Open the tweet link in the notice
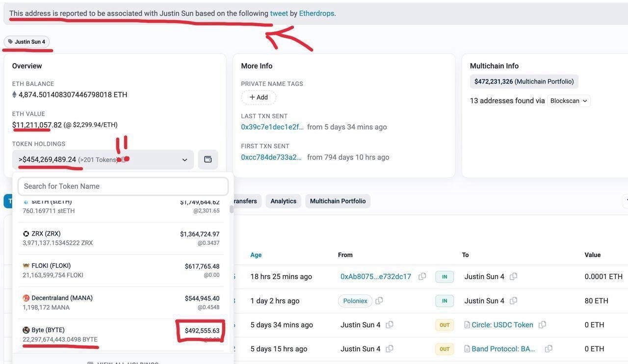This screenshot has width=628, height=364. pyautogui.click(x=279, y=13)
